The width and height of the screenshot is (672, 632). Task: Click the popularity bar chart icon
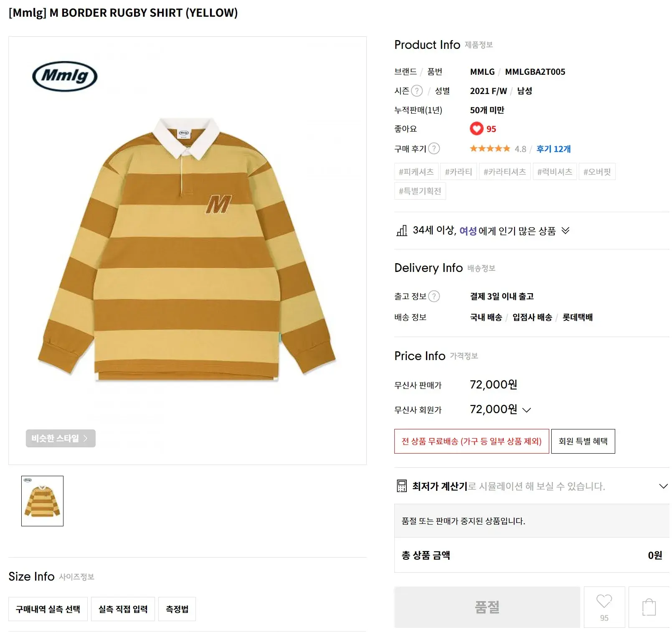coord(402,231)
